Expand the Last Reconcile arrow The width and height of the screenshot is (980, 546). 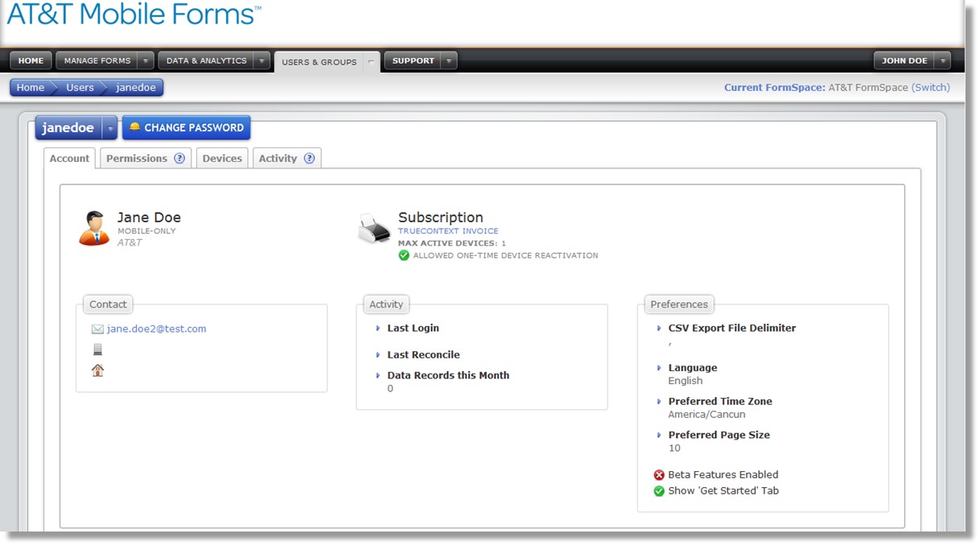coord(378,355)
